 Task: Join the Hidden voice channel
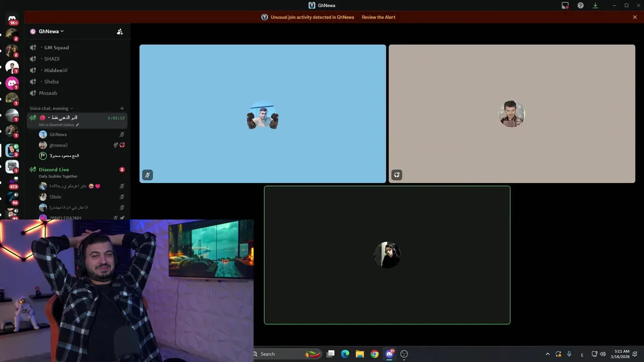(x=78, y=70)
